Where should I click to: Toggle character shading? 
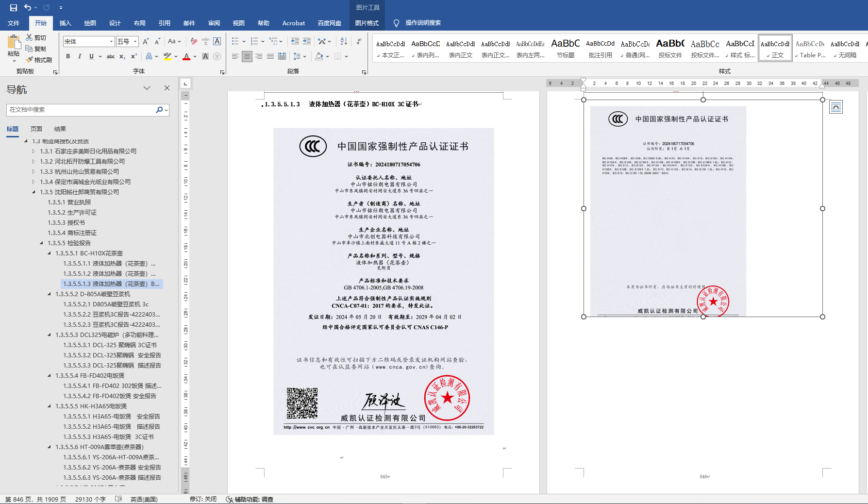205,56
